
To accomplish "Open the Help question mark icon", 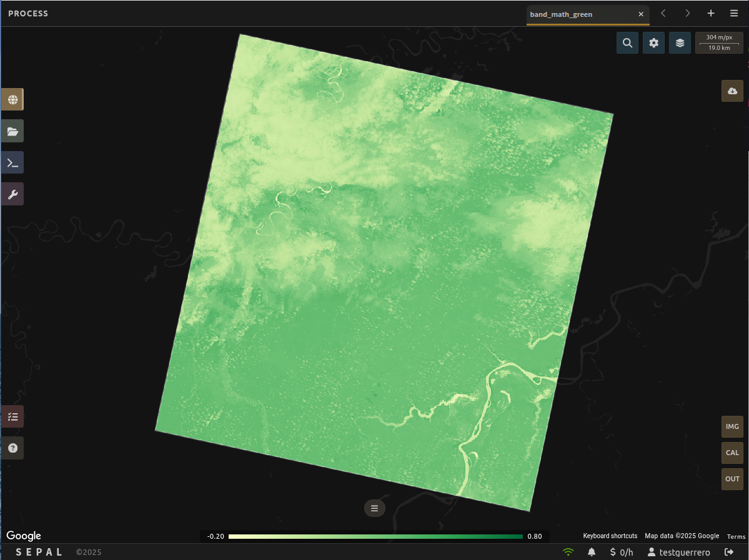I will click(x=12, y=448).
